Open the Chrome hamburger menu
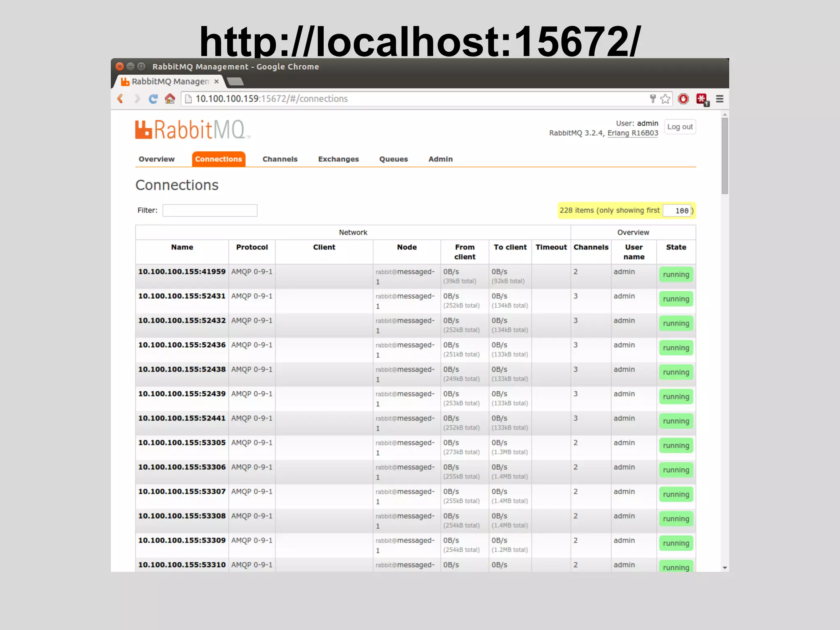 click(x=720, y=99)
